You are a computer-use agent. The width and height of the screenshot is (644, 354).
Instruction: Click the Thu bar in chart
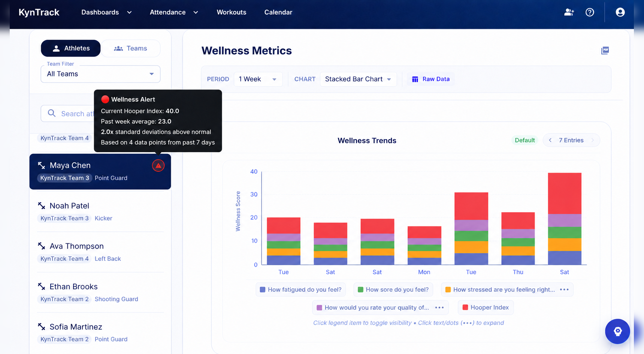tap(518, 238)
